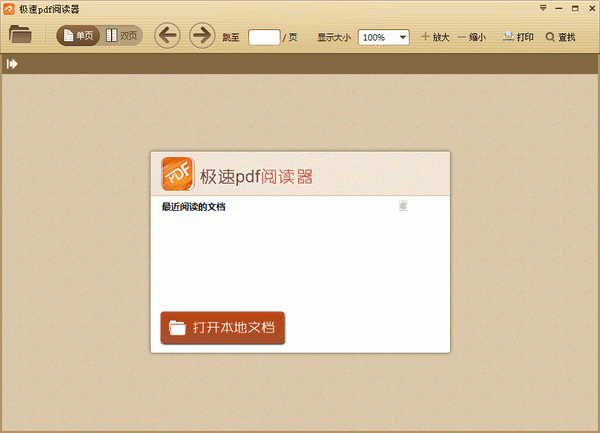Clear recent documents with trash icon
This screenshot has width=600, height=433.
click(x=403, y=205)
